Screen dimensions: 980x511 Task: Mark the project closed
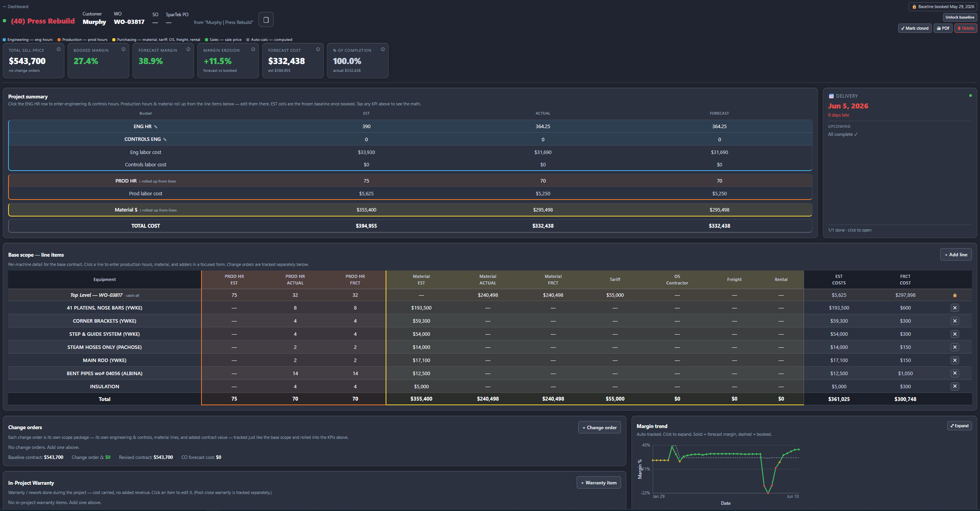point(915,28)
